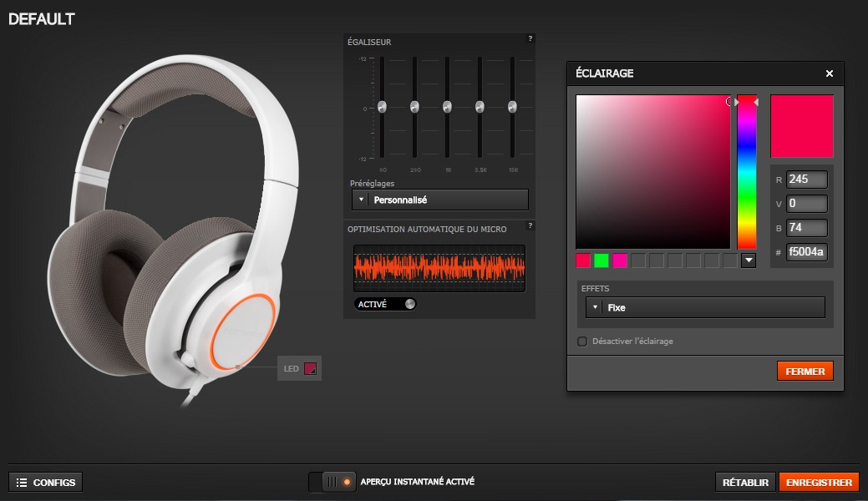Click the hex color code field
The height and width of the screenshot is (501, 868).
[x=806, y=252]
